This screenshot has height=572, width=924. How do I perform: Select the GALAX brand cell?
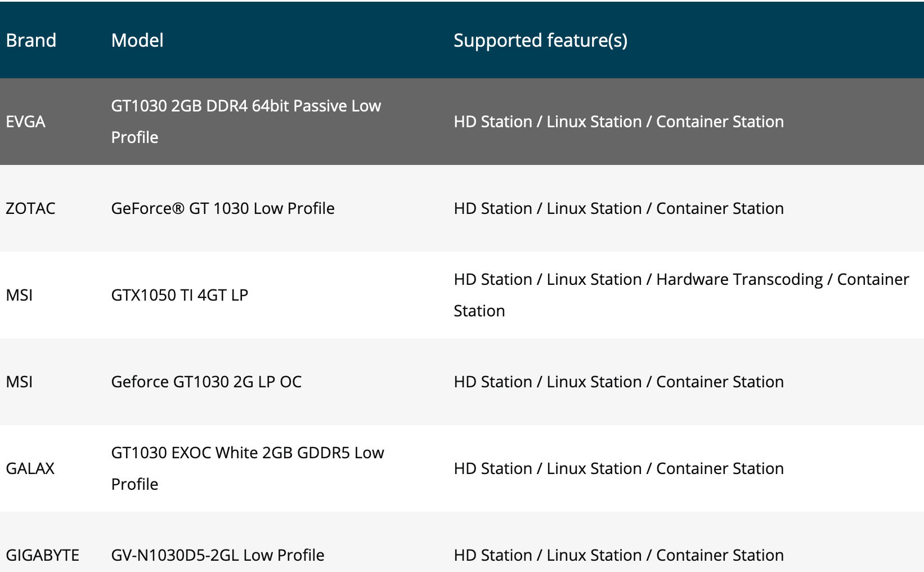(x=30, y=468)
